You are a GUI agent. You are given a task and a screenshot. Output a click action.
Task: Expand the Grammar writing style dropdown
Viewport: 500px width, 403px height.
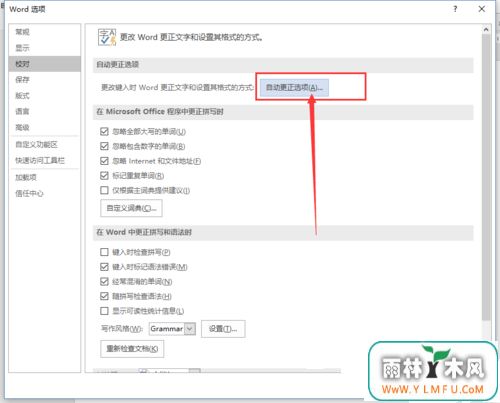point(190,329)
